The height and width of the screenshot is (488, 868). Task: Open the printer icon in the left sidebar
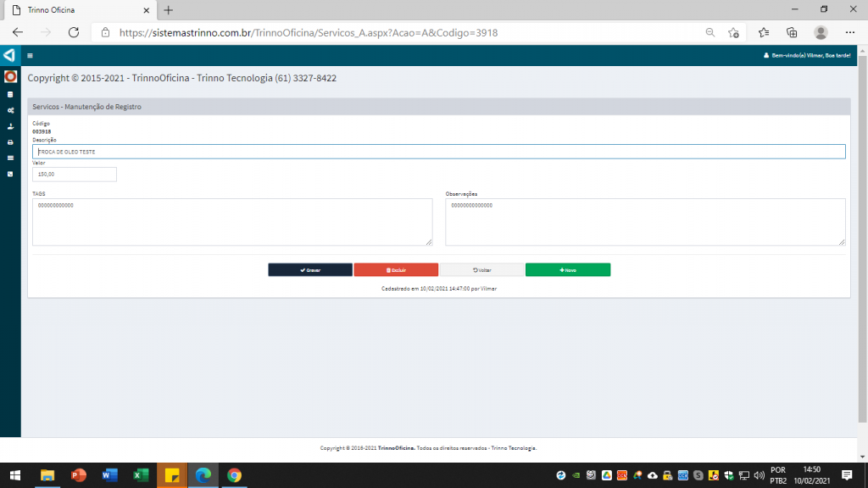coord(10,142)
